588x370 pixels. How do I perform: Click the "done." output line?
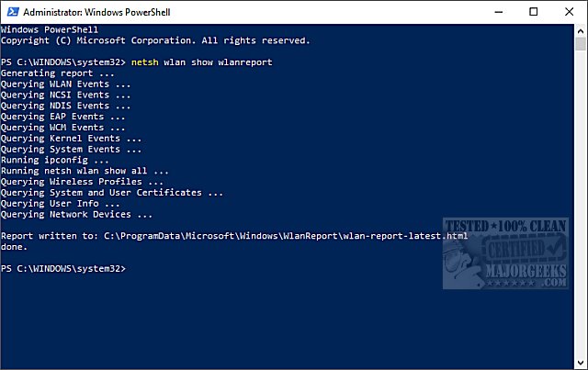coord(16,247)
